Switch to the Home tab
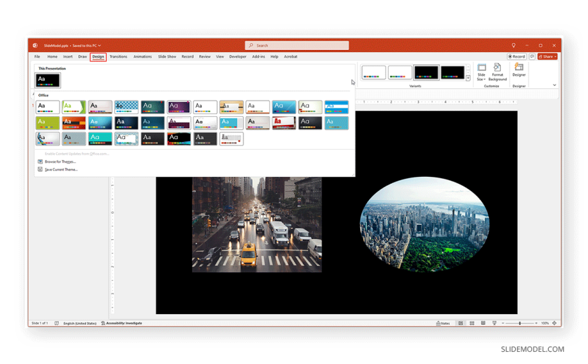Image resolution: width=588 pixels, height=364 pixels. coord(52,57)
